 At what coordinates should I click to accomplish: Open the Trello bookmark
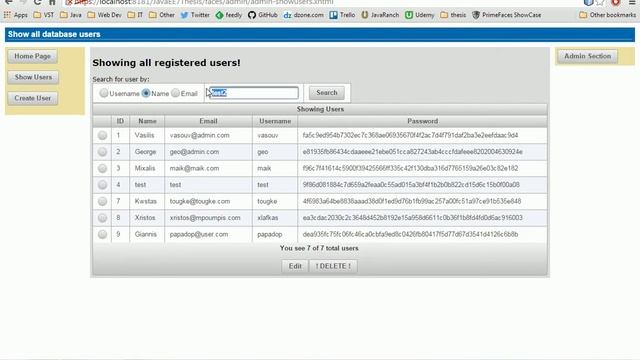coord(342,15)
